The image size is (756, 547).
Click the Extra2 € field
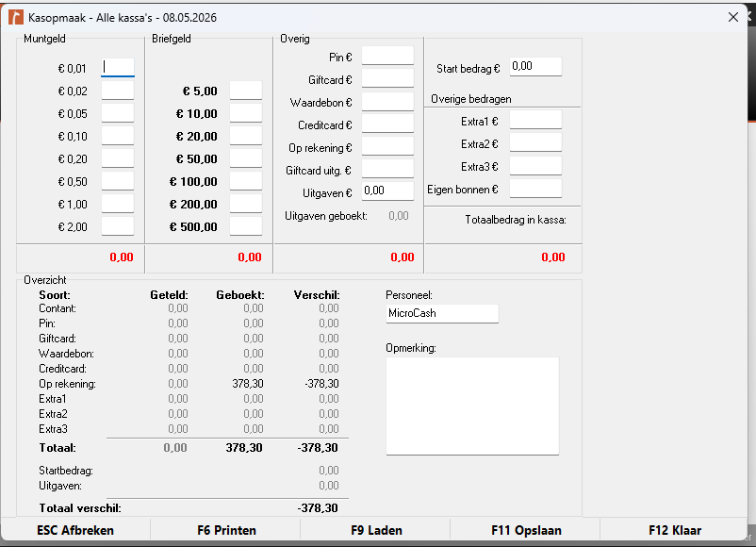click(x=535, y=142)
